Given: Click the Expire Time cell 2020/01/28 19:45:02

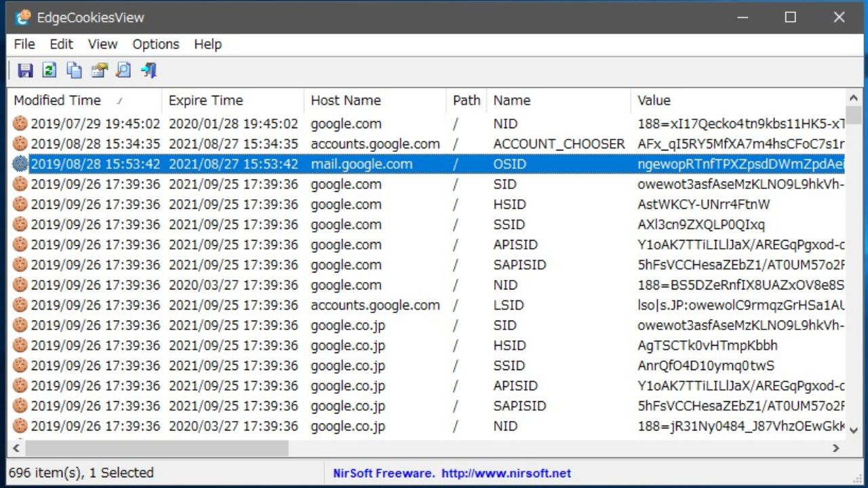Looking at the screenshot, I should 233,123.
